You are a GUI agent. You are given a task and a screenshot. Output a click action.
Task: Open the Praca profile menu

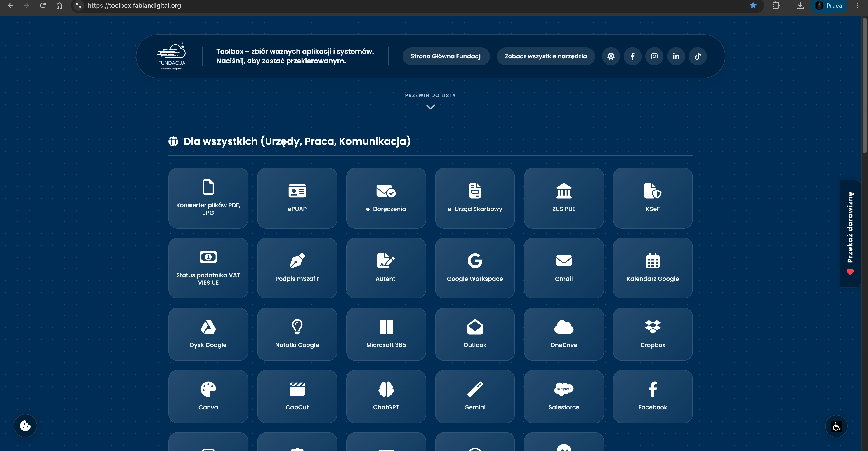pos(829,5)
